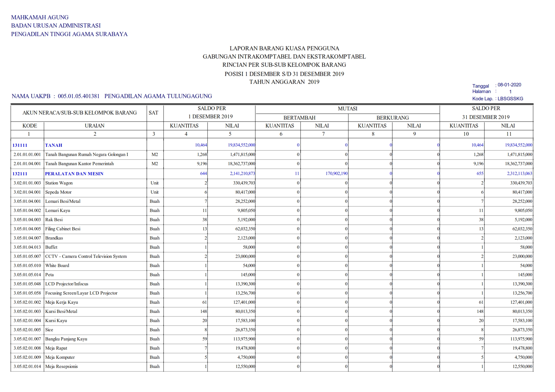Click the MUTASI column group header
The image size is (555, 392).
tap(347, 109)
